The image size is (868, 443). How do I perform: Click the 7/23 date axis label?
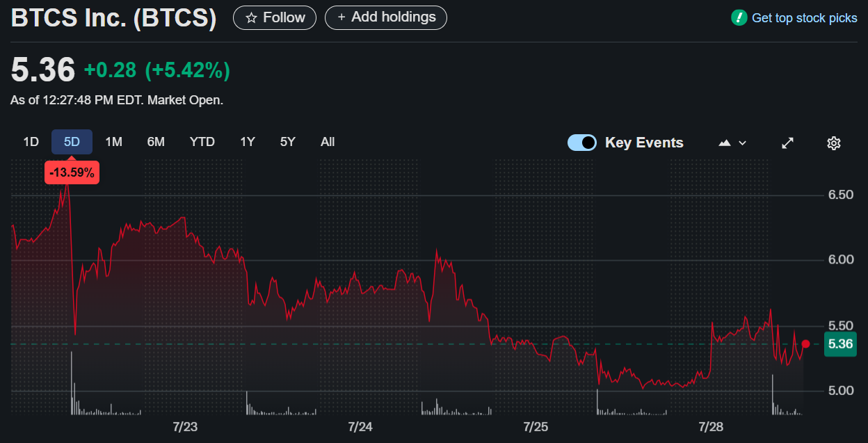click(185, 426)
